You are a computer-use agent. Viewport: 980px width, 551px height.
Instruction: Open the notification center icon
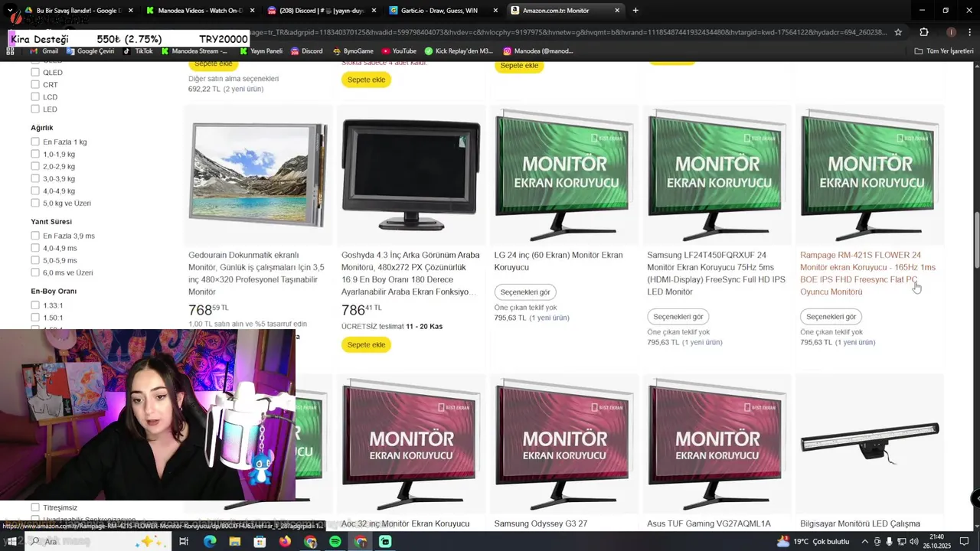coord(965,541)
